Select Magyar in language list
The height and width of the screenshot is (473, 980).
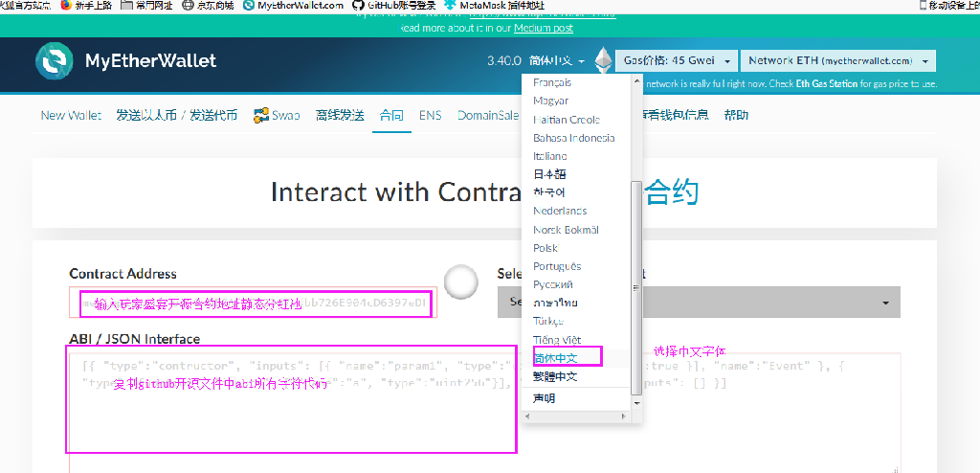point(550,101)
